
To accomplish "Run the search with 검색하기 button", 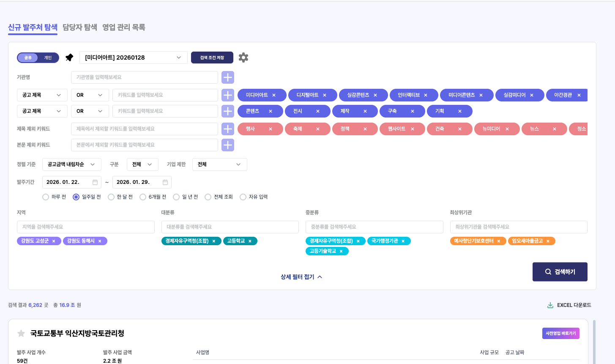I will [x=560, y=271].
